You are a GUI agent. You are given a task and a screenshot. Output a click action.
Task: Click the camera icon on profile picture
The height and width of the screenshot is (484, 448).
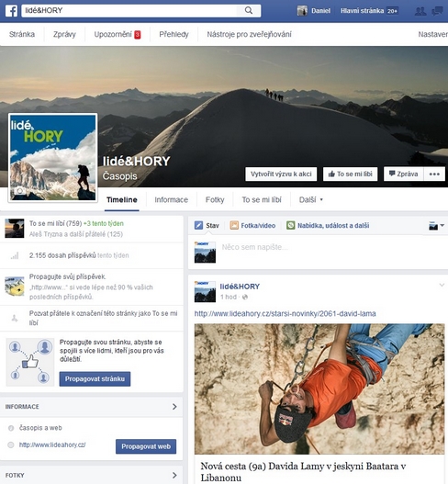(x=20, y=191)
